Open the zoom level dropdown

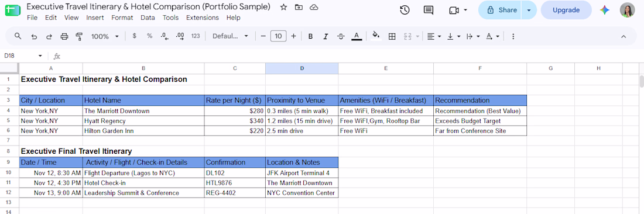click(105, 36)
